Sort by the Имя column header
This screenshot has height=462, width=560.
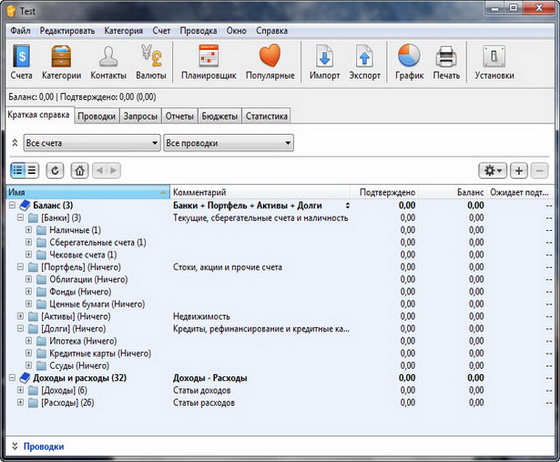pos(88,192)
